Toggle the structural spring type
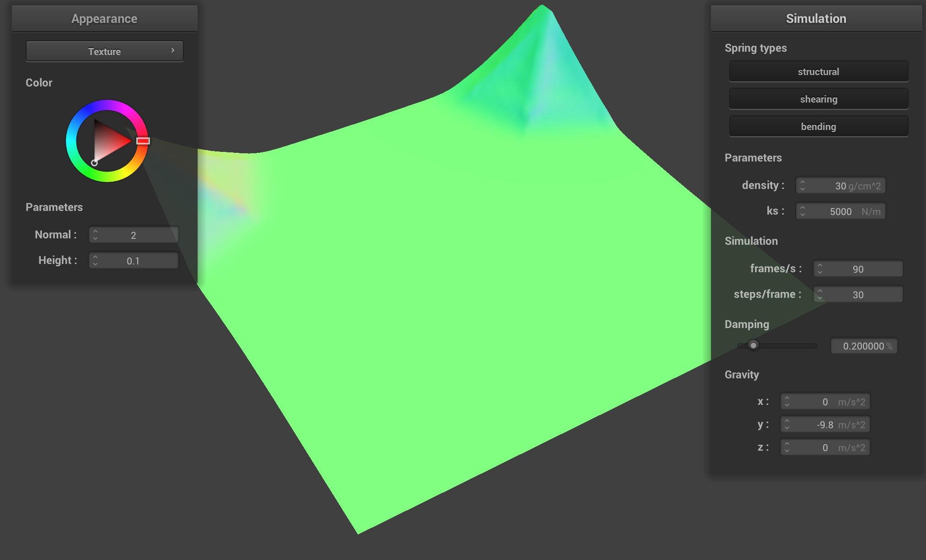This screenshot has height=560, width=926. click(x=818, y=71)
